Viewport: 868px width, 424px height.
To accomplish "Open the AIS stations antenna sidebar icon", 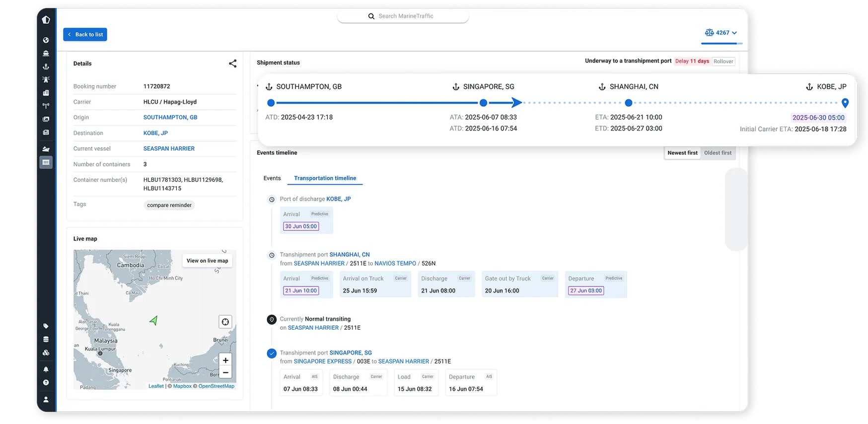I will (46, 106).
